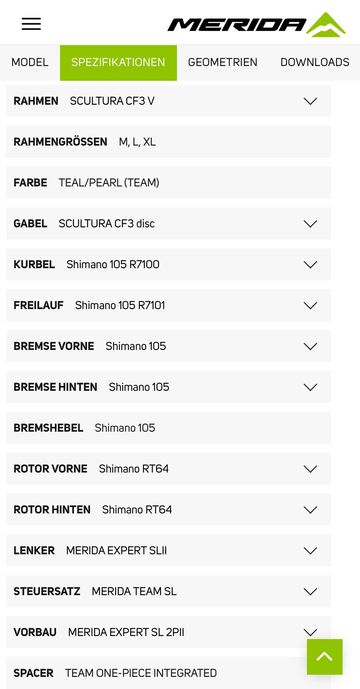Image resolution: width=360 pixels, height=689 pixels.
Task: Open the hamburger navigation menu
Action: pos(31,24)
